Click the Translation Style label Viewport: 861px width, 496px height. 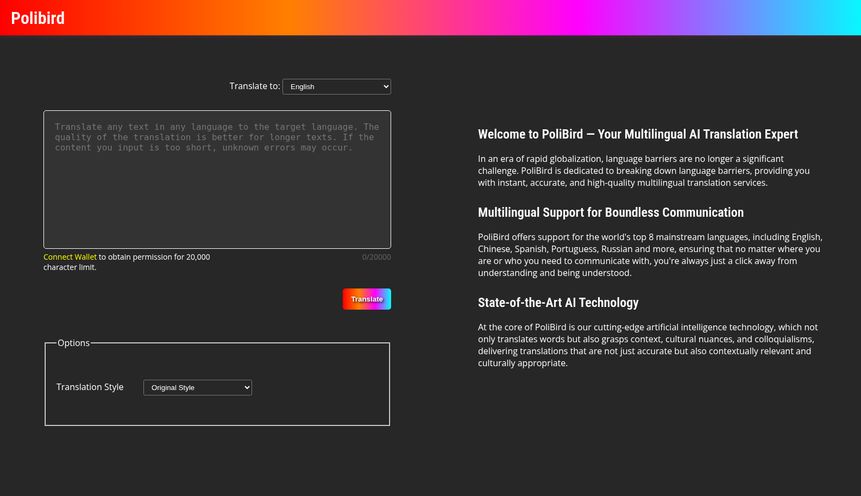[x=90, y=387]
